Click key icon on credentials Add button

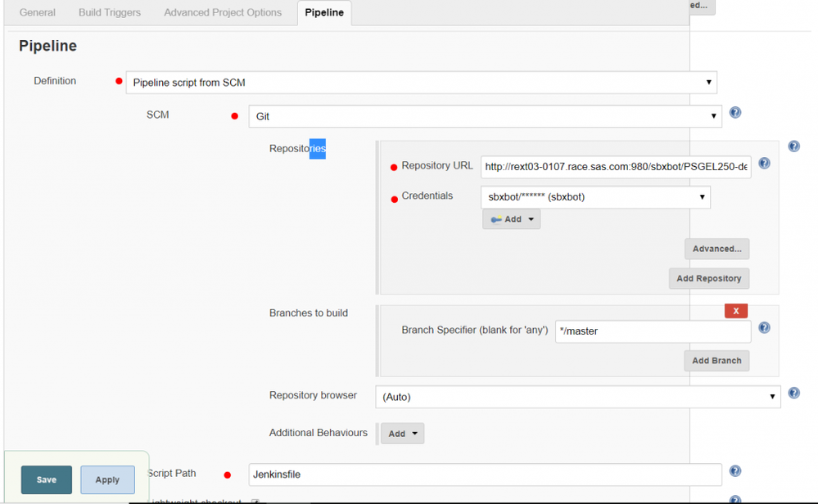pyautogui.click(x=496, y=219)
